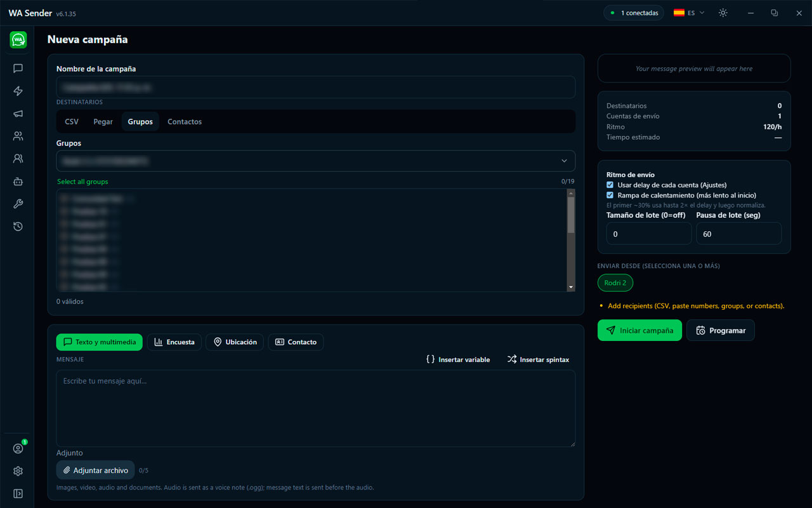
Task: Click the '120/h' Ritmo value
Action: [773, 127]
